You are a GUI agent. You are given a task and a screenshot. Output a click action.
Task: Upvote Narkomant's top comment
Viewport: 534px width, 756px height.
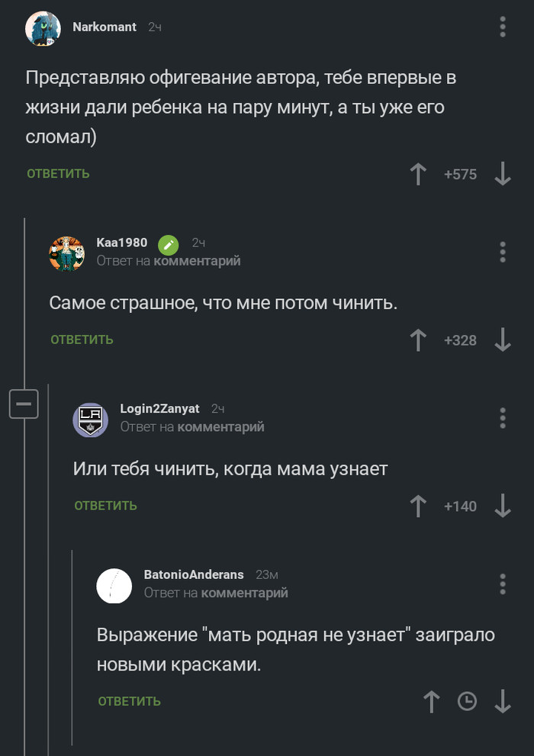(x=418, y=174)
